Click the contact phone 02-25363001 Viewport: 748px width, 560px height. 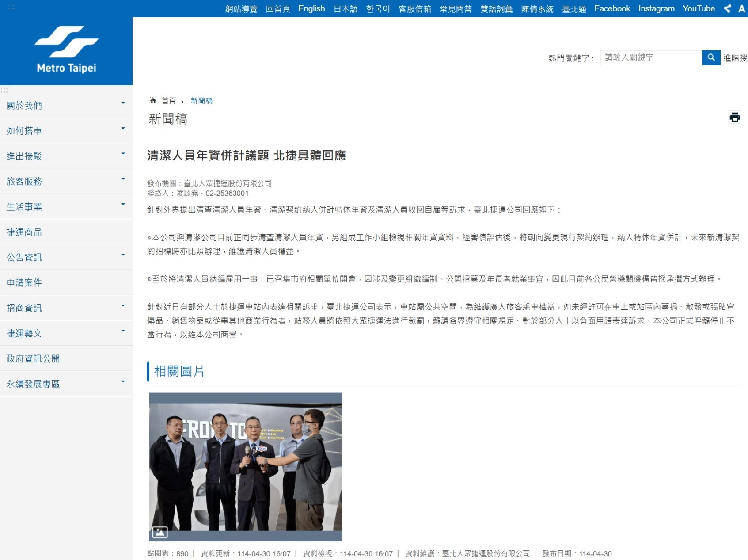click(x=227, y=193)
